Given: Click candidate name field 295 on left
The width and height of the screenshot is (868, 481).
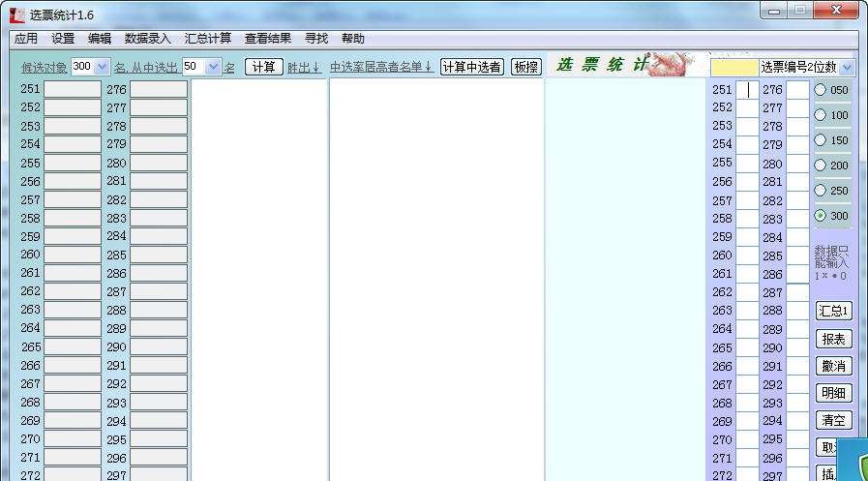Looking at the screenshot, I should [x=159, y=439].
